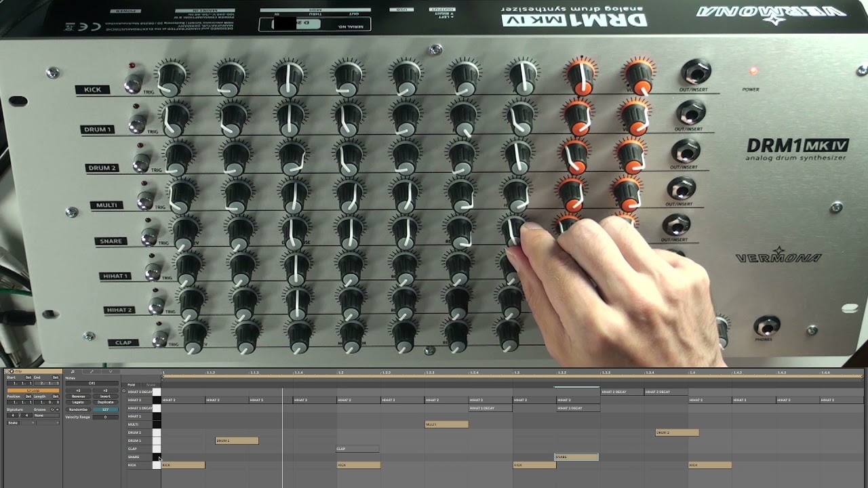Click the Randomize button
868x488 pixels.
click(x=78, y=409)
